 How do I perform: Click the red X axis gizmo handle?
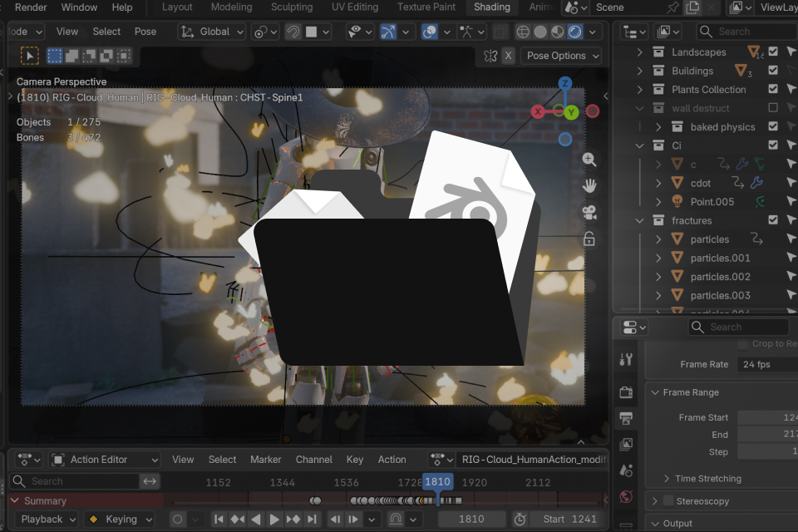click(x=538, y=112)
